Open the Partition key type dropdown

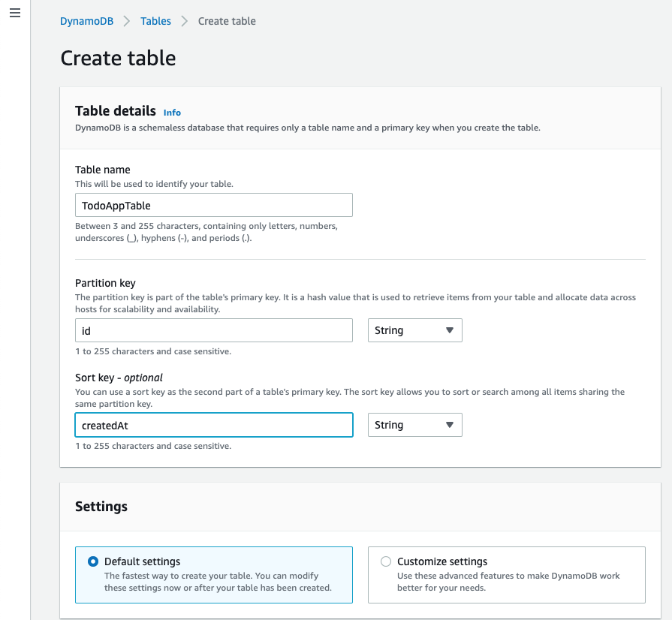415,330
